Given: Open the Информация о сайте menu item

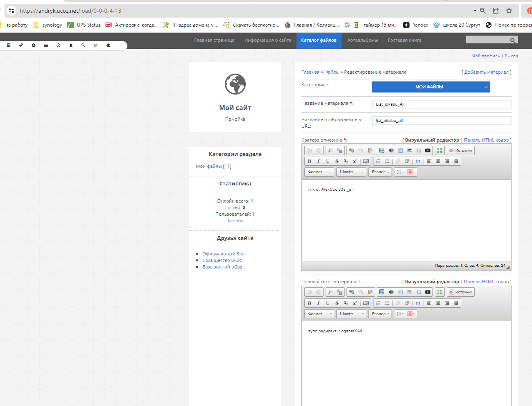Looking at the screenshot, I should pyautogui.click(x=268, y=41).
